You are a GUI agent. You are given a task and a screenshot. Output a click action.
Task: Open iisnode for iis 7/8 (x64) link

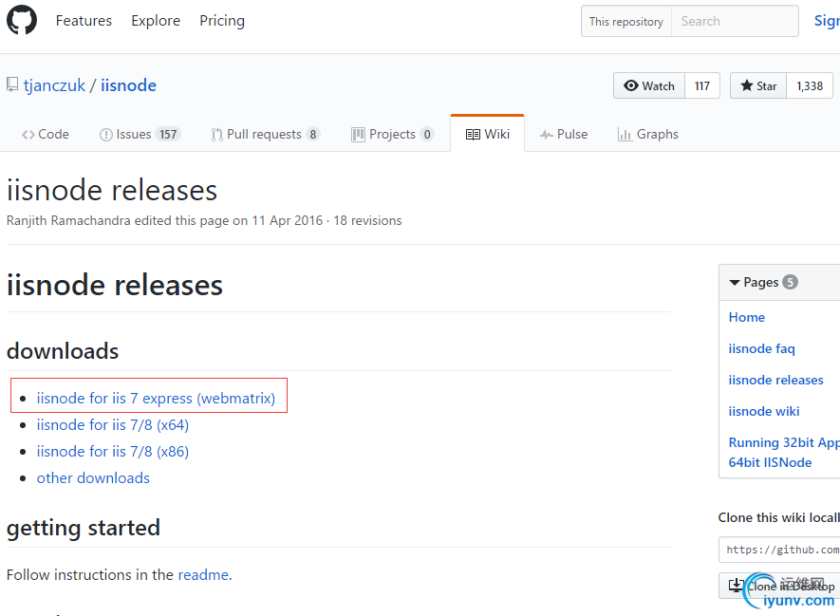(x=113, y=425)
